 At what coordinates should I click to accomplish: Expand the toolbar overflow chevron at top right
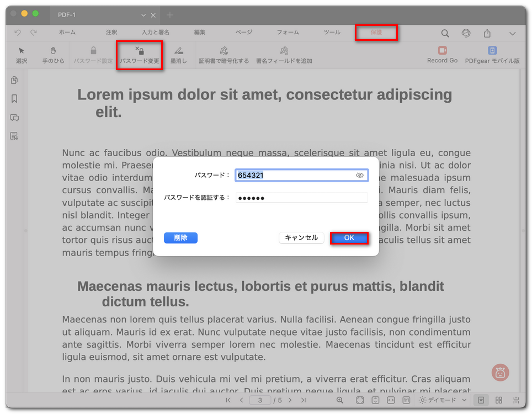click(x=512, y=34)
